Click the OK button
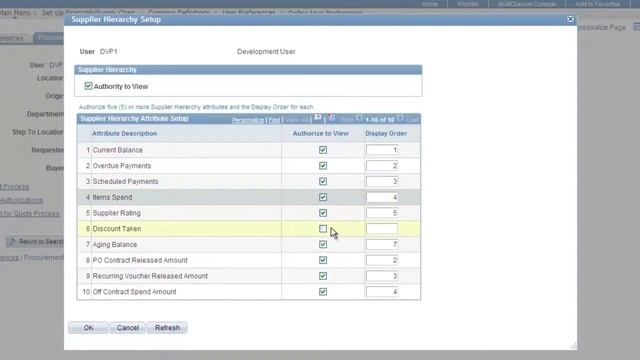The height and width of the screenshot is (360, 640). coord(89,328)
